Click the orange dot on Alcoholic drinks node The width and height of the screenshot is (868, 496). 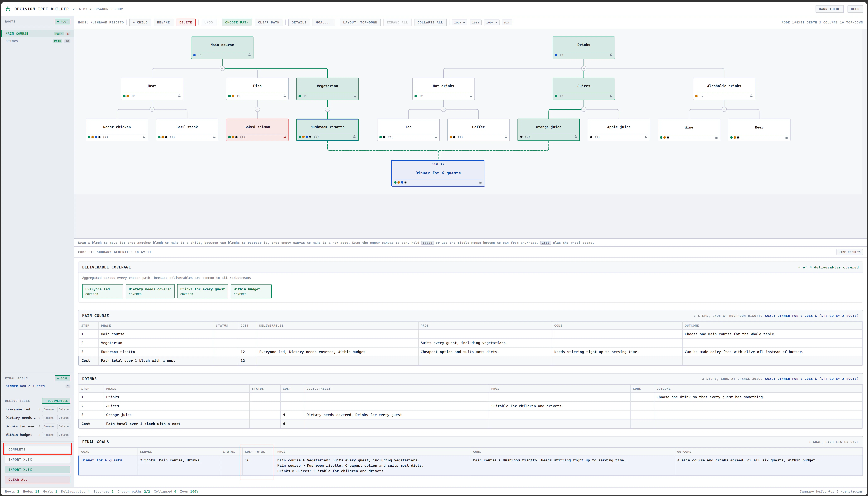pyautogui.click(x=696, y=96)
